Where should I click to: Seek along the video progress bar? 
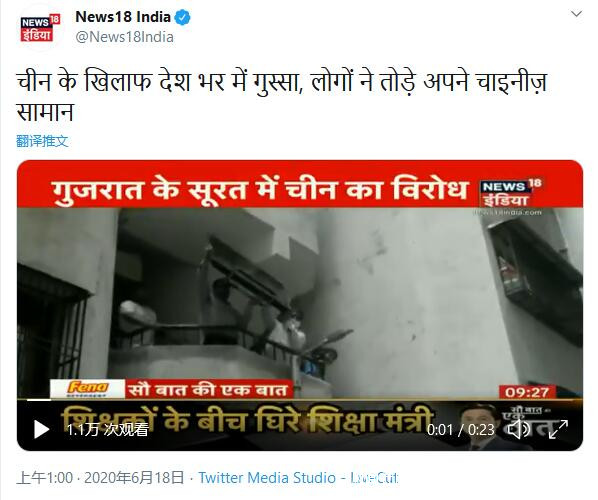pos(300,400)
